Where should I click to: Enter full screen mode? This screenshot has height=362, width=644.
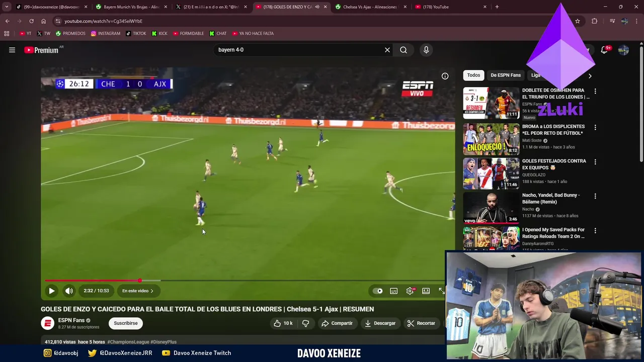[442, 291]
